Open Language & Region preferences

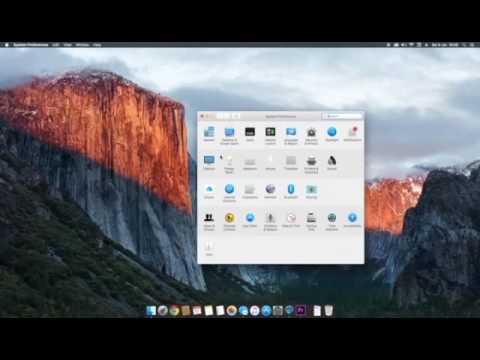pyautogui.click(x=291, y=135)
